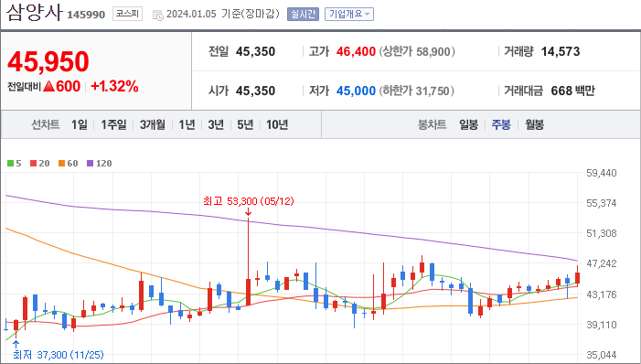Click the change rate +1.32%
Viewport: 641px width, 364px height.
point(114,86)
